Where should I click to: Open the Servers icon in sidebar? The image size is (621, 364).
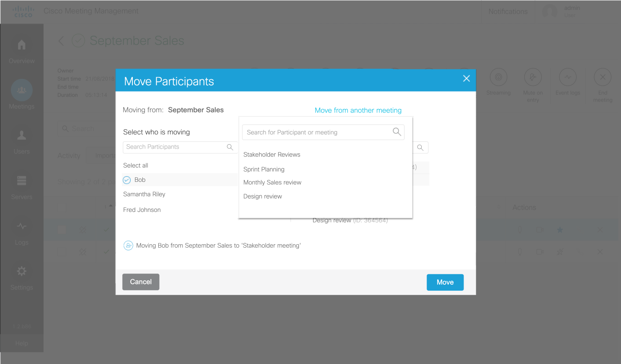pyautogui.click(x=22, y=180)
